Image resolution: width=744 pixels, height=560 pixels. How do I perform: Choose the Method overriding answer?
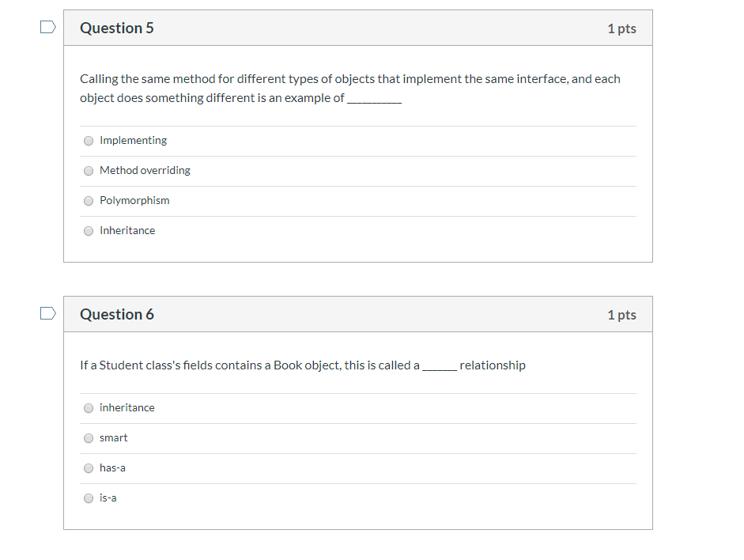click(x=89, y=171)
